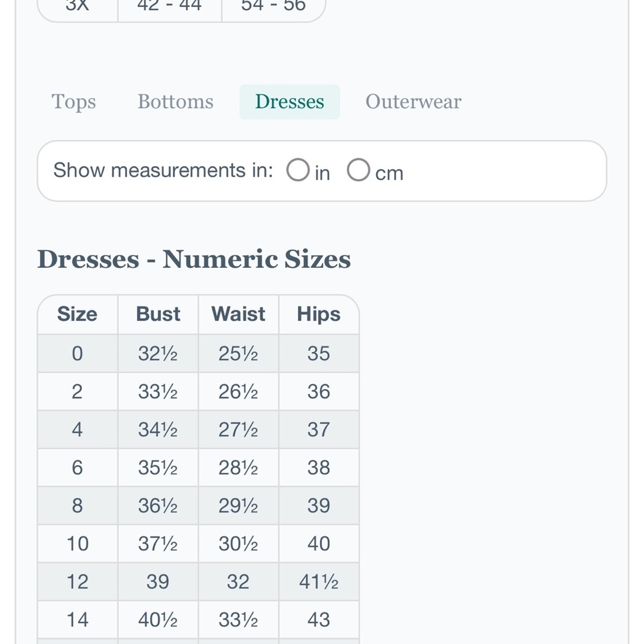Click the Waist column header
Image resolution: width=644 pixels, height=644 pixels.
tap(238, 315)
